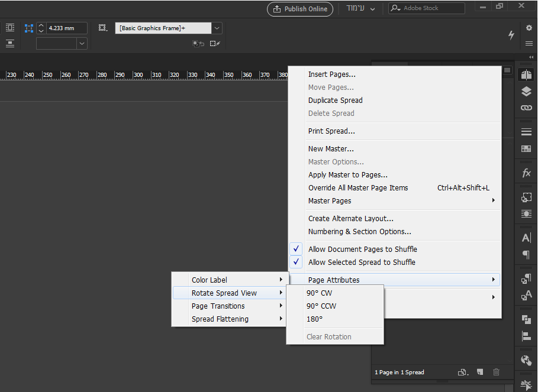Click the Pages panel flyout menu icon
This screenshot has width=538, height=392.
[507, 70]
